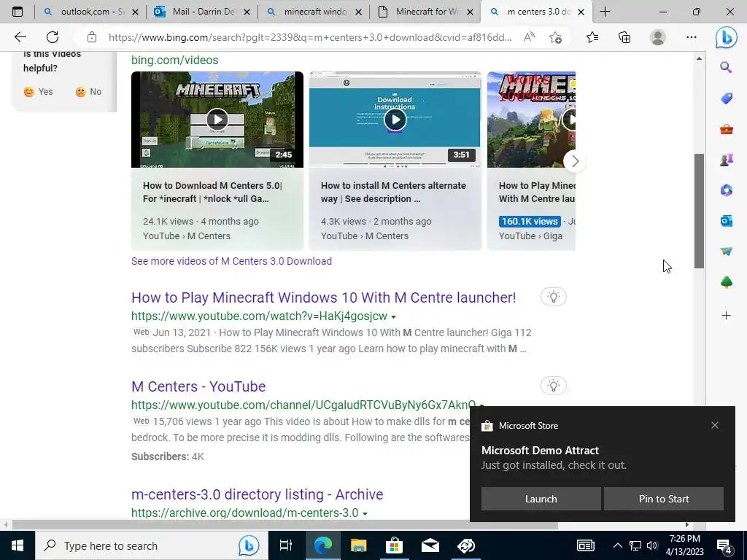This screenshot has width=747, height=560.
Task: Click the horizontal page scrollbar thumb
Action: tap(285, 525)
